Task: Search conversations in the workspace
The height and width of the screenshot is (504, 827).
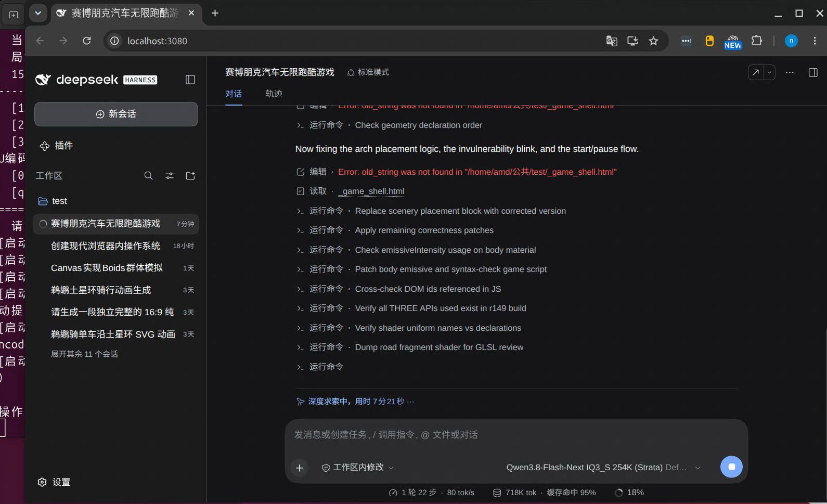Action: (x=148, y=176)
